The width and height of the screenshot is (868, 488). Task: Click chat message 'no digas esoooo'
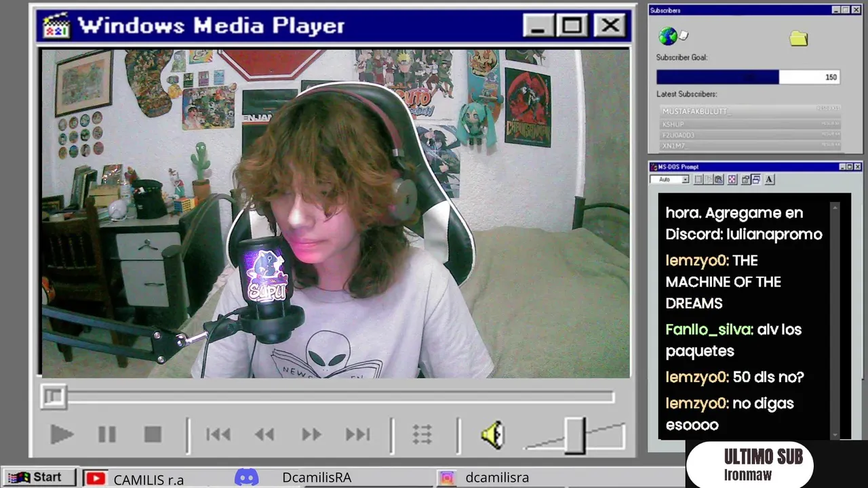[x=730, y=414]
